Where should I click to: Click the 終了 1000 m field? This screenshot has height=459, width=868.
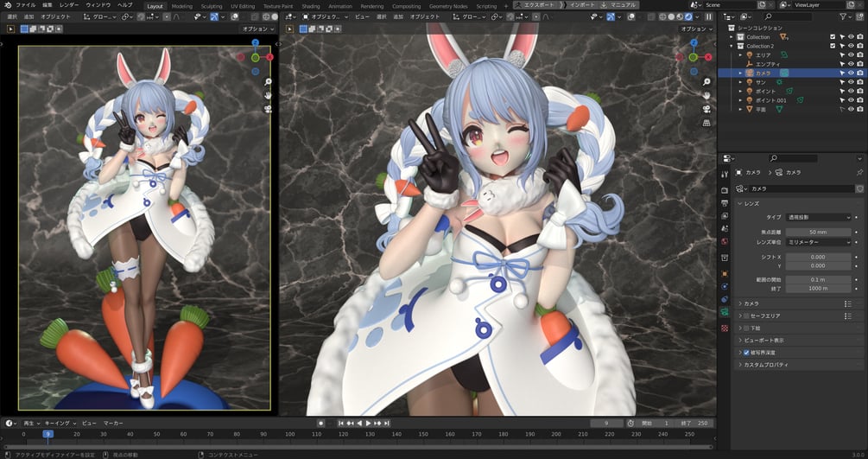point(818,288)
